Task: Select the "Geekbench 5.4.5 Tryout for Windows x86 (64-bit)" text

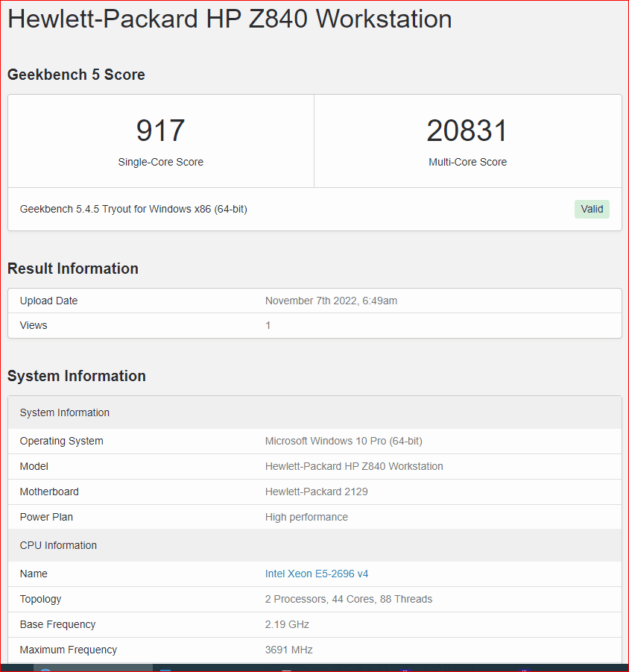Action: [133, 209]
